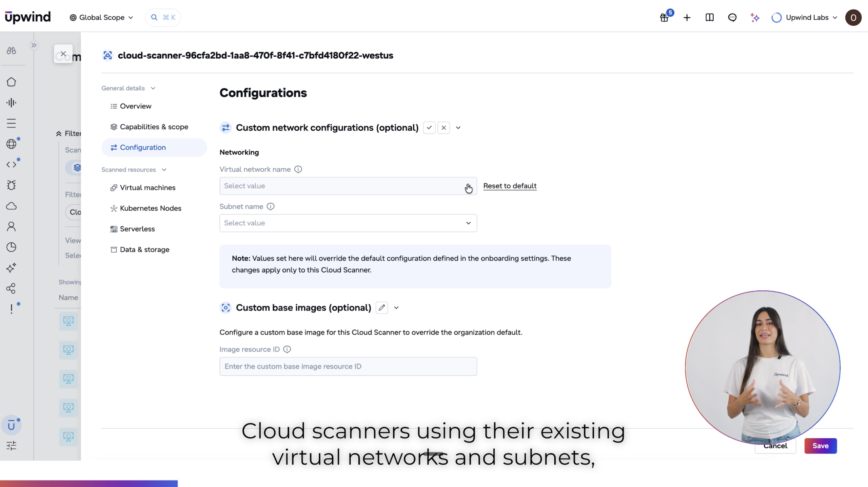This screenshot has width=868, height=487.
Task: Open the chat support icon
Action: coord(732,18)
